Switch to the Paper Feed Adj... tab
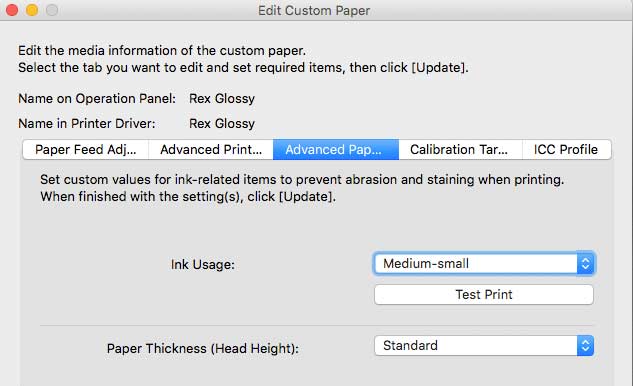The height and width of the screenshot is (386, 633). point(86,150)
